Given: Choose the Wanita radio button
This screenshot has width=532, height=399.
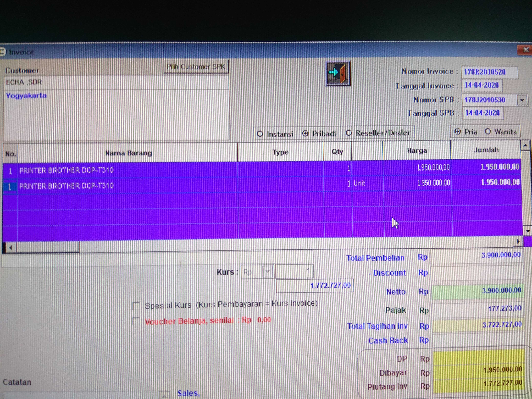Looking at the screenshot, I should coord(488,132).
